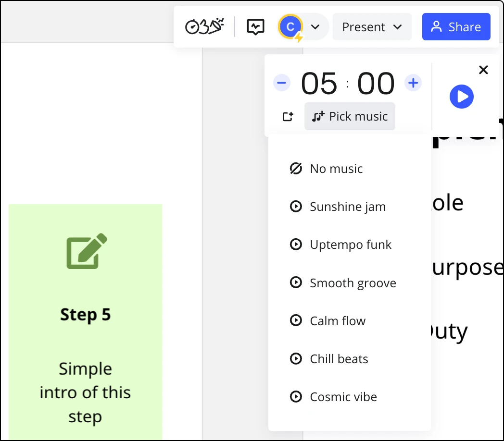Decrease timer with minus button
The width and height of the screenshot is (504, 441).
point(281,83)
